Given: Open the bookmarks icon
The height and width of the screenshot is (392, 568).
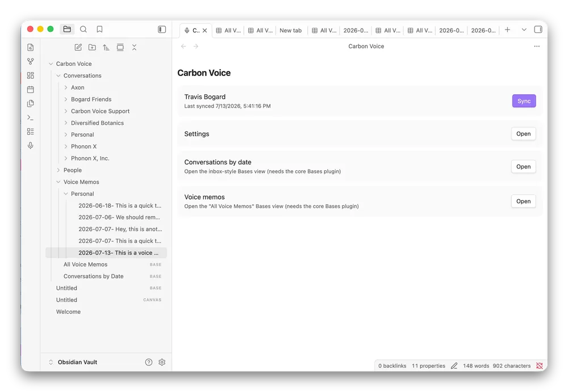Looking at the screenshot, I should pos(99,29).
